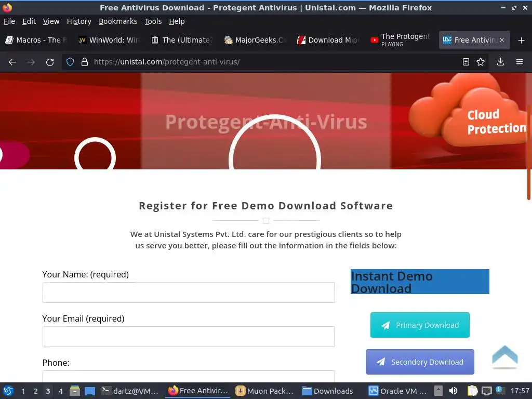Switch to workspace 1
This screenshot has width=532, height=399.
[x=23, y=391]
